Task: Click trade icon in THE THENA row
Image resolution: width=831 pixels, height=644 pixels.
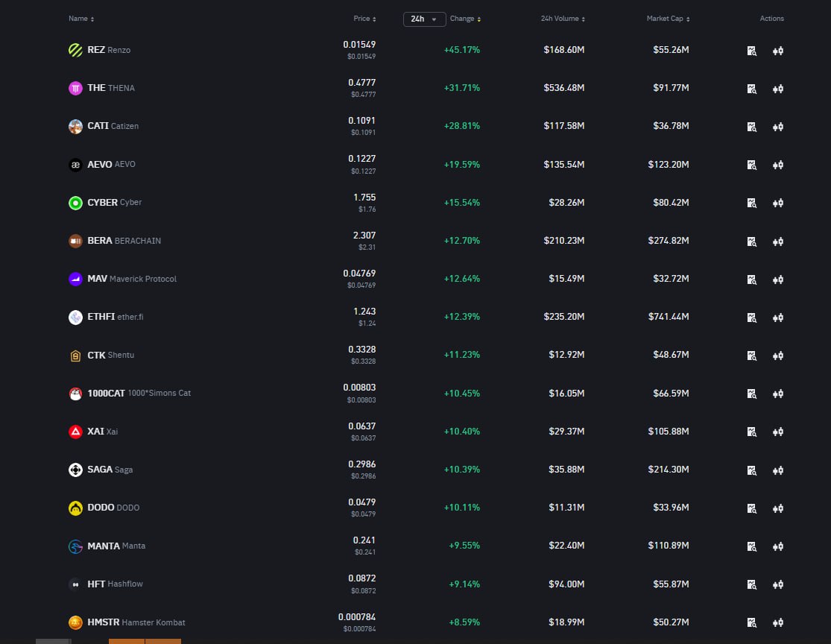Action: [777, 89]
